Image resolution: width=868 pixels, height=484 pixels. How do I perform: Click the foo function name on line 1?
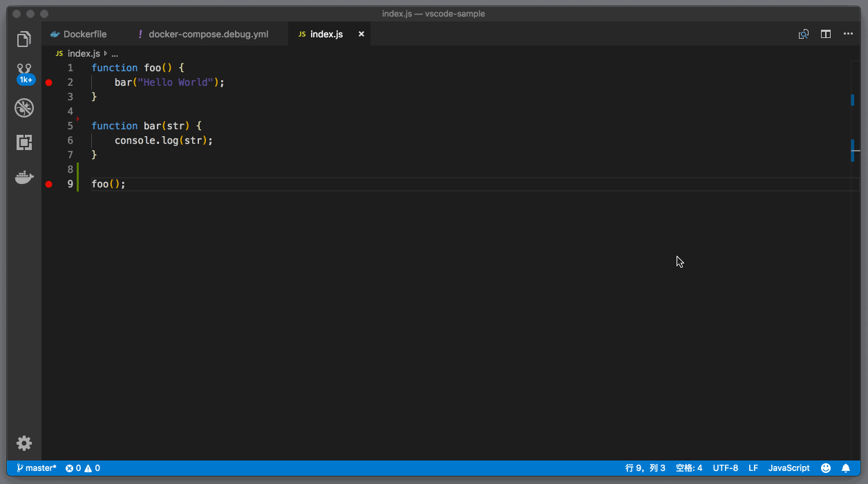pyautogui.click(x=152, y=68)
